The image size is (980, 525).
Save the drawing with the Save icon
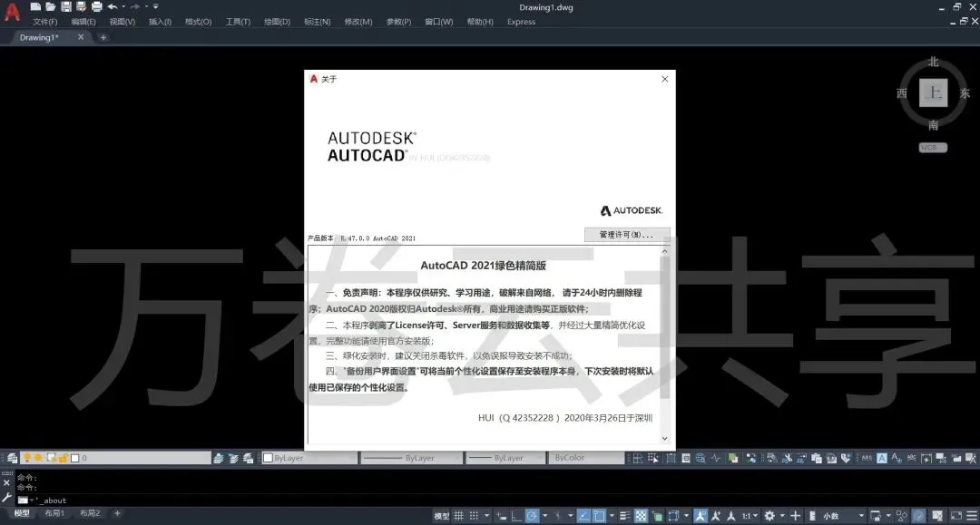click(65, 7)
